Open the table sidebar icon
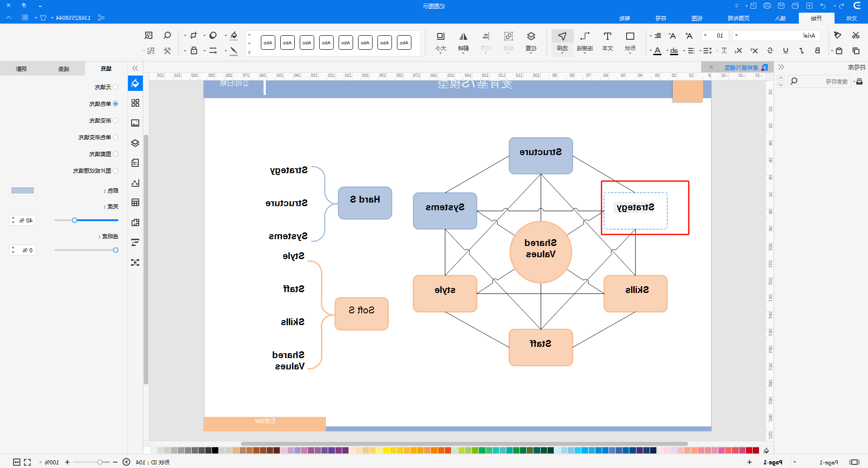This screenshot has width=868, height=468. pyautogui.click(x=135, y=203)
